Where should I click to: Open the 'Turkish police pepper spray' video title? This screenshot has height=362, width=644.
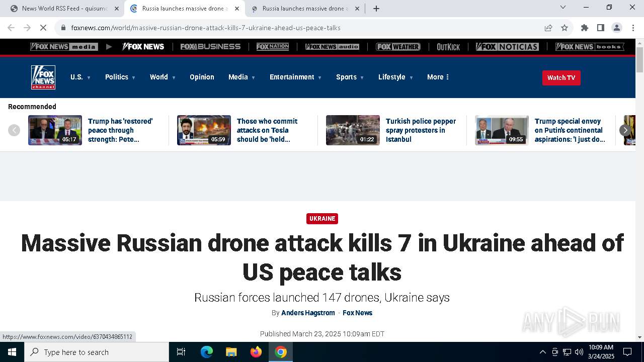click(421, 130)
